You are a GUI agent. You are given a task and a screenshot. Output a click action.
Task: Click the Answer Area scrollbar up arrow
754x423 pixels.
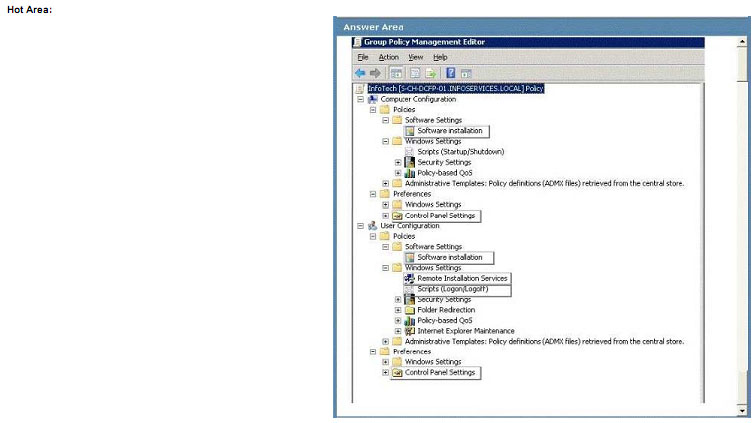pyautogui.click(x=742, y=42)
